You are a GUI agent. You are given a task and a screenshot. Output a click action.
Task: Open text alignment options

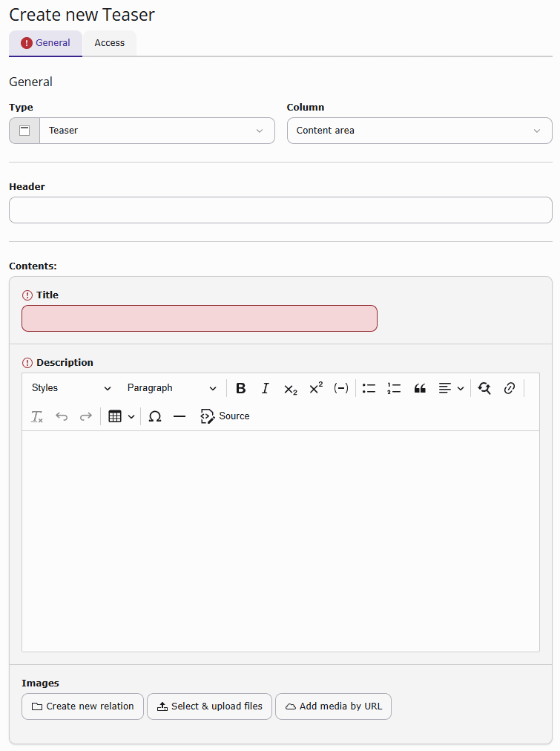pyautogui.click(x=451, y=388)
